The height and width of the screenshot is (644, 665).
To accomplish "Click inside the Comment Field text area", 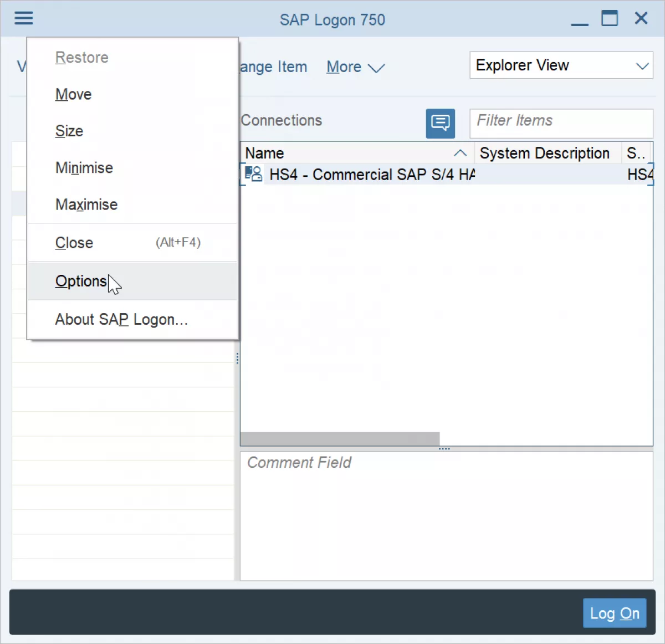I will point(446,516).
